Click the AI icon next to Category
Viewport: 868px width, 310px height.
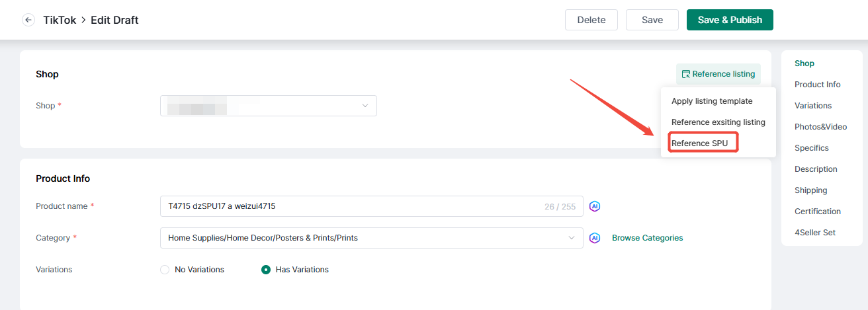coord(595,238)
